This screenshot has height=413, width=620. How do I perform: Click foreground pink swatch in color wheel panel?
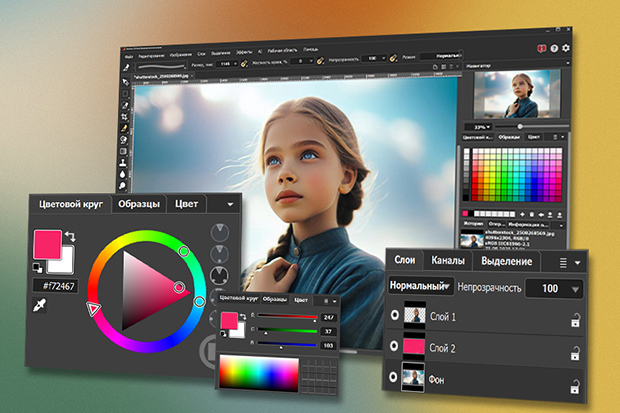coord(47,244)
